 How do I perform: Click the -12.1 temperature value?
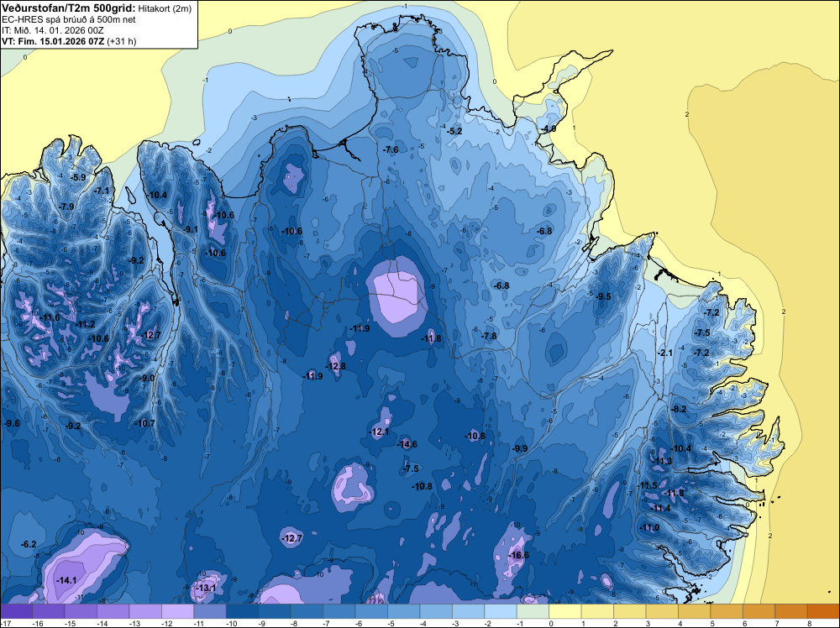pos(379,432)
